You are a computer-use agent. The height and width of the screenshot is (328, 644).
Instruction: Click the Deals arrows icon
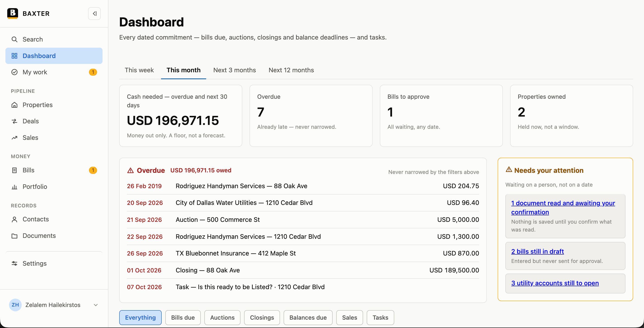[x=14, y=121]
